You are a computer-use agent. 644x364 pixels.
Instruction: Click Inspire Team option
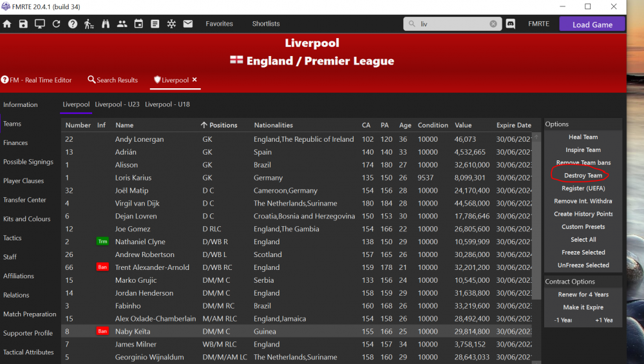[583, 150]
